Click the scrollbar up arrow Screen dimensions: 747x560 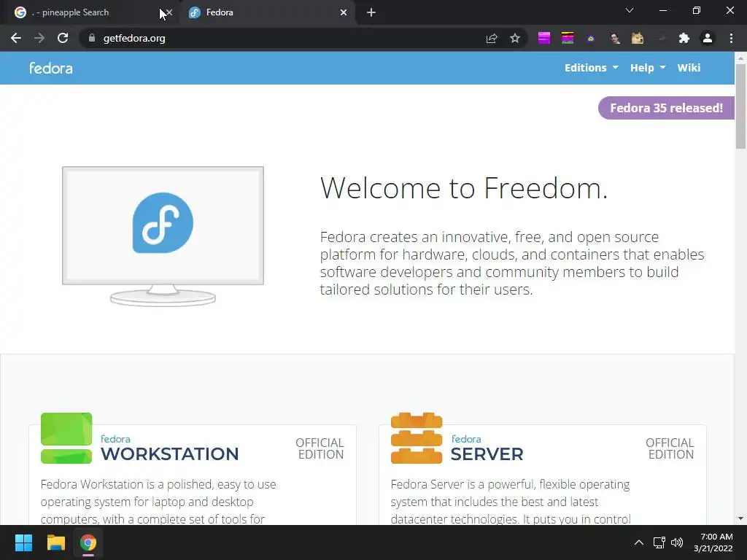pyautogui.click(x=740, y=58)
